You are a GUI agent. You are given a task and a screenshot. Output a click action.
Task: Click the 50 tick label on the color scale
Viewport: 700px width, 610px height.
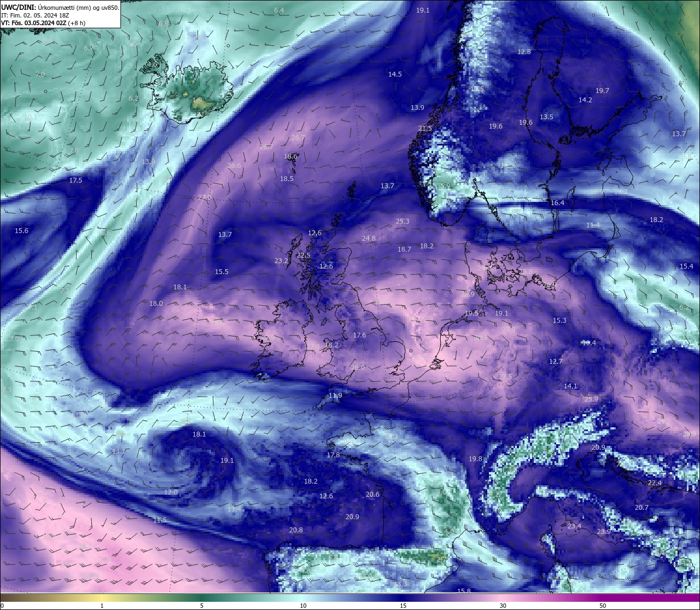[603, 606]
